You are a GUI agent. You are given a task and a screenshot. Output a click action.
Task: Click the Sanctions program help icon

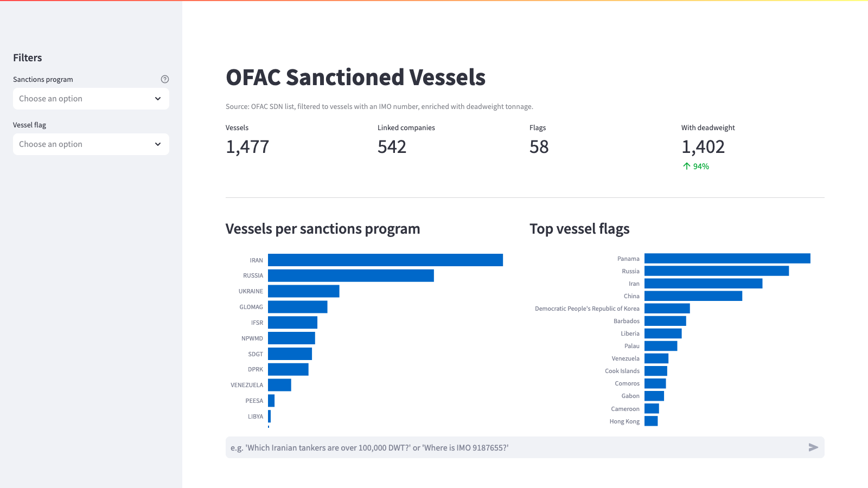coord(165,79)
